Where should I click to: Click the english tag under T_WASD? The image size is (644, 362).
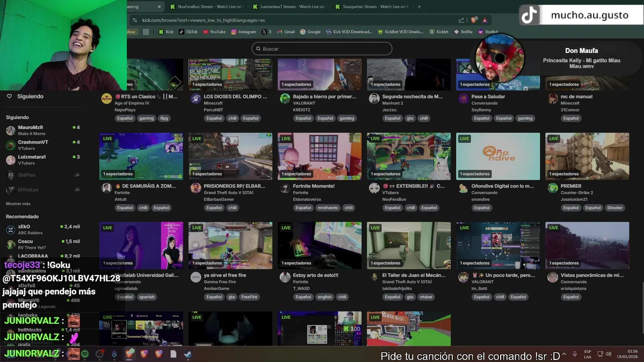tap(325, 297)
